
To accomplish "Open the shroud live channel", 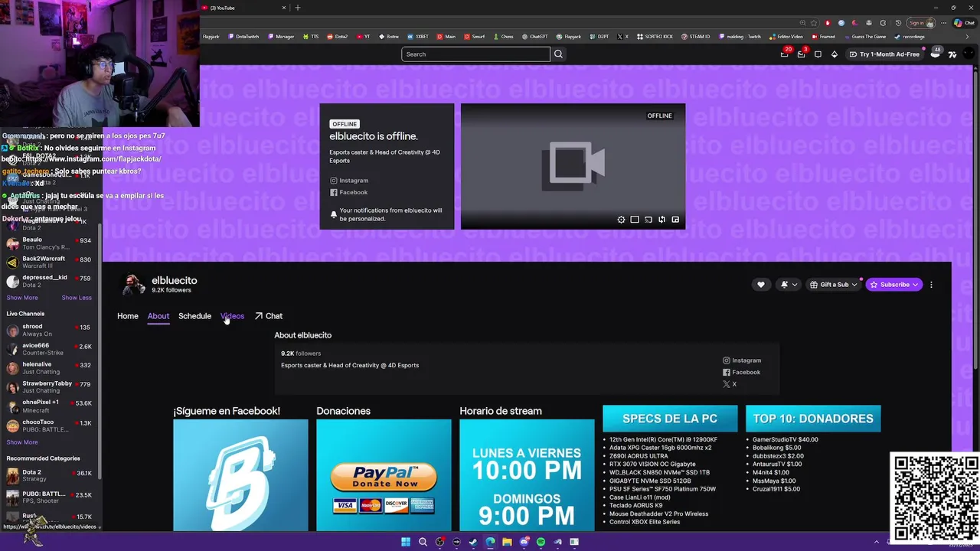I will pyautogui.click(x=49, y=330).
